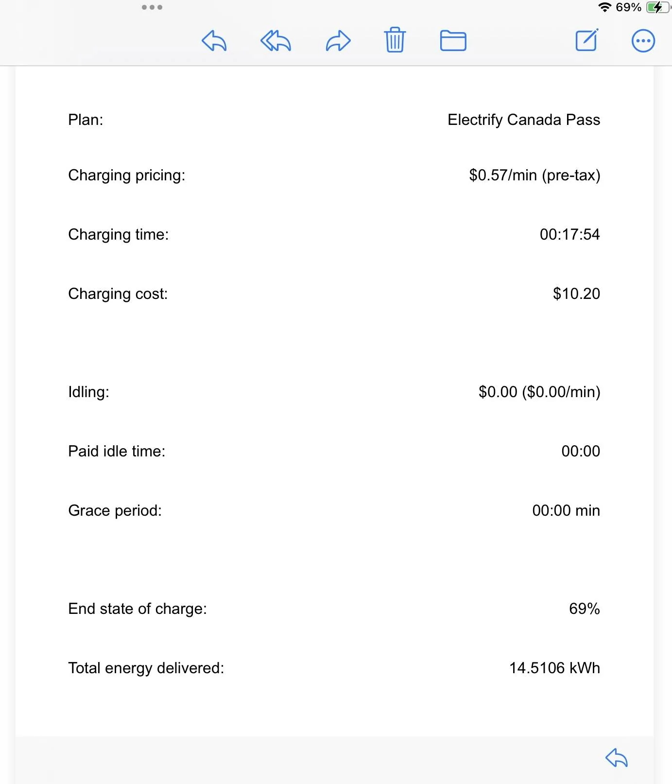The height and width of the screenshot is (784, 672).
Task: Tap the 00:17:54 charging time value
Action: point(570,234)
